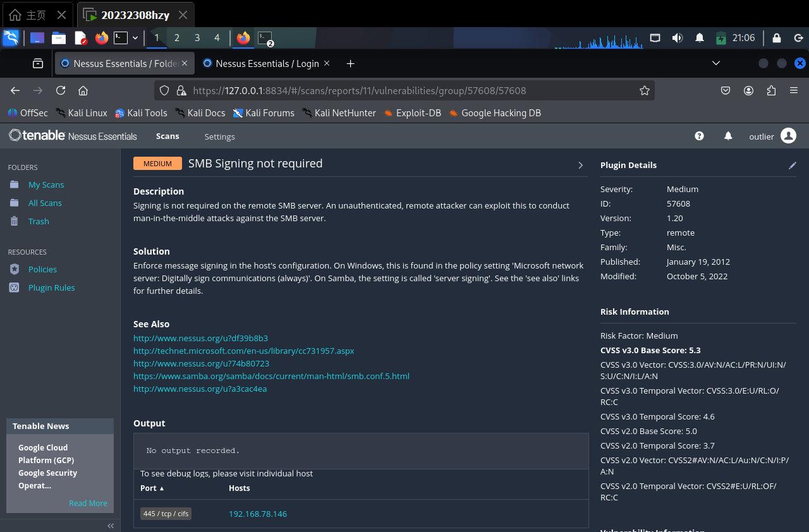Collapse the sidebar with double chevron
809x532 pixels.
pos(111,526)
